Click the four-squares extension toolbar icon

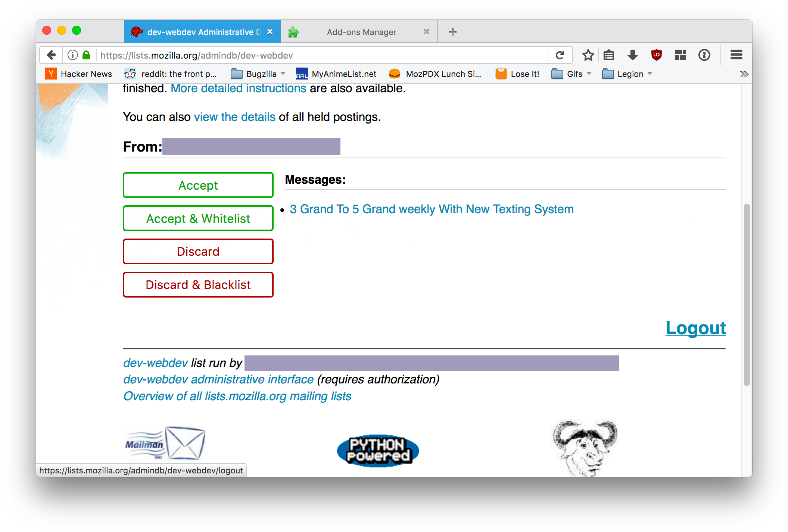tap(680, 55)
